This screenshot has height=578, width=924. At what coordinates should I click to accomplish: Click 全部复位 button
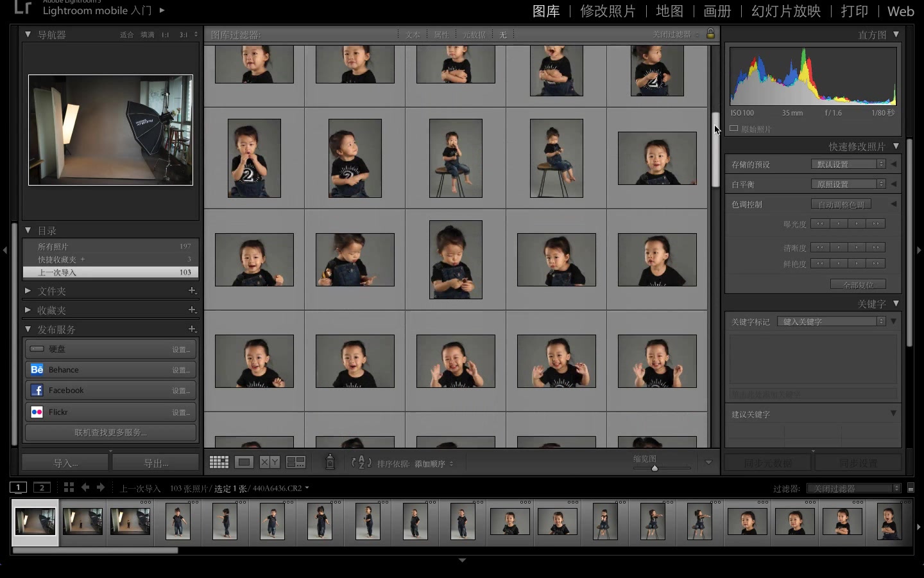[858, 285]
